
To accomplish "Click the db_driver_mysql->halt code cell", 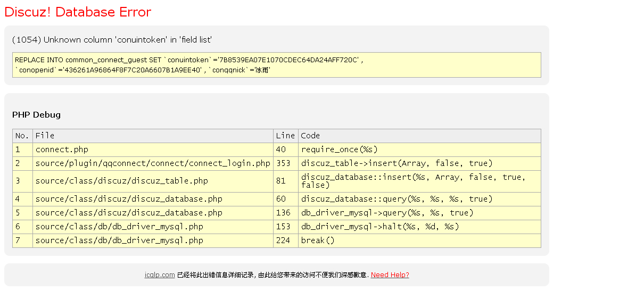I will click(380, 227).
